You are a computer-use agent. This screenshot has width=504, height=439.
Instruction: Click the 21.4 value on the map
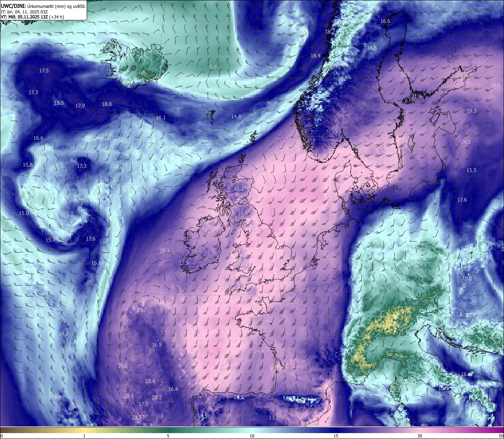click(416, 96)
